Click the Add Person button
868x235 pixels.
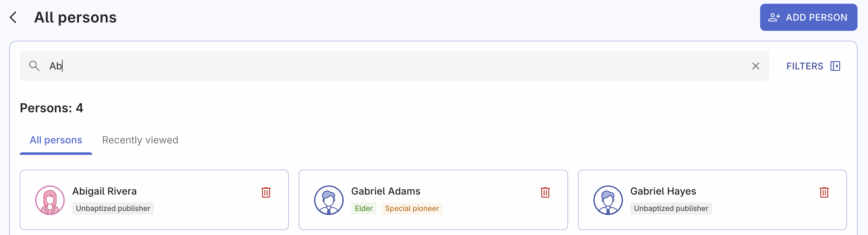coord(808,17)
